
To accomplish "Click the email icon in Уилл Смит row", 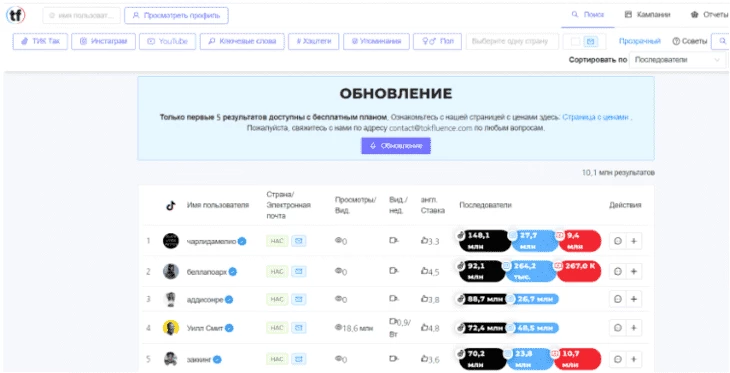I will point(299,328).
